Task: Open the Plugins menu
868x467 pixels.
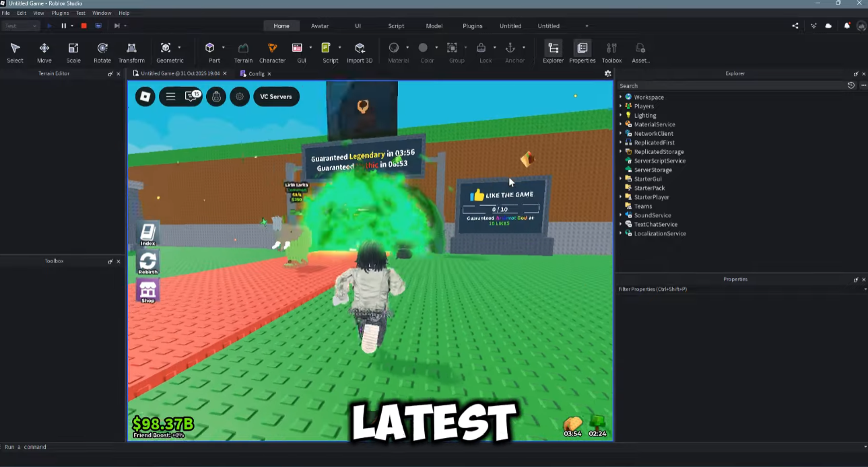Action: pyautogui.click(x=60, y=13)
